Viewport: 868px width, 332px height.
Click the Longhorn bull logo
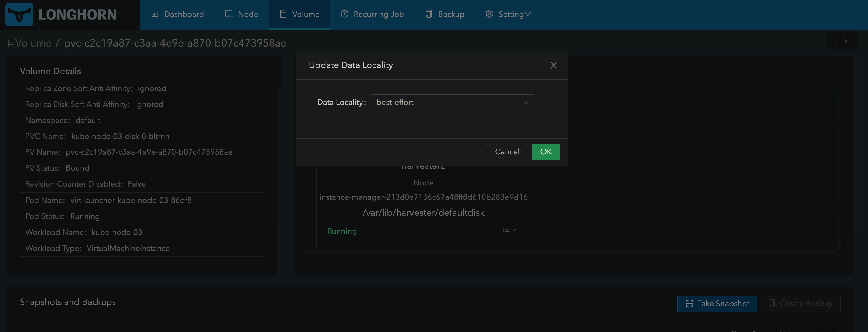coord(19,15)
